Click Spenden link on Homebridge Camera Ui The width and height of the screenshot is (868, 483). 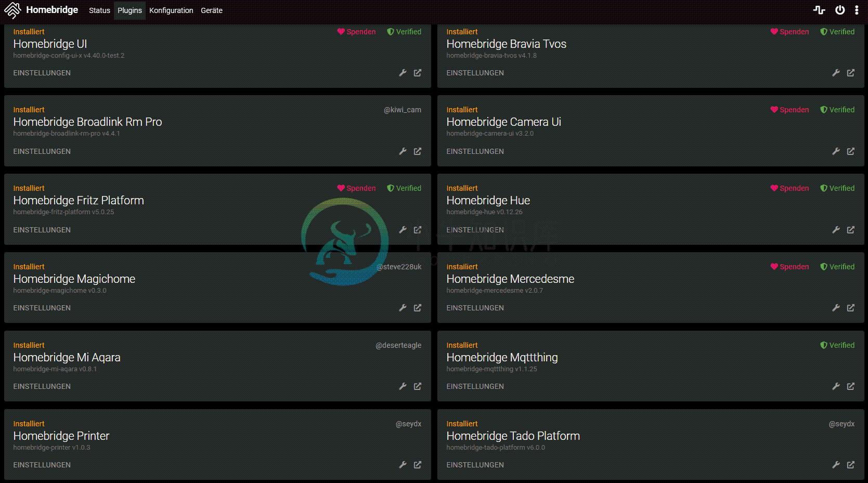[x=789, y=110]
